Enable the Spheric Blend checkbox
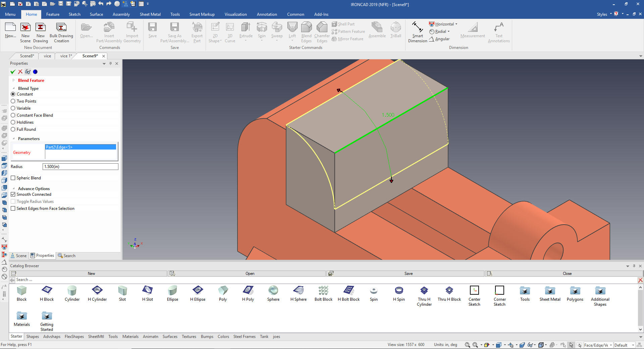The width and height of the screenshot is (644, 349). coord(13,178)
